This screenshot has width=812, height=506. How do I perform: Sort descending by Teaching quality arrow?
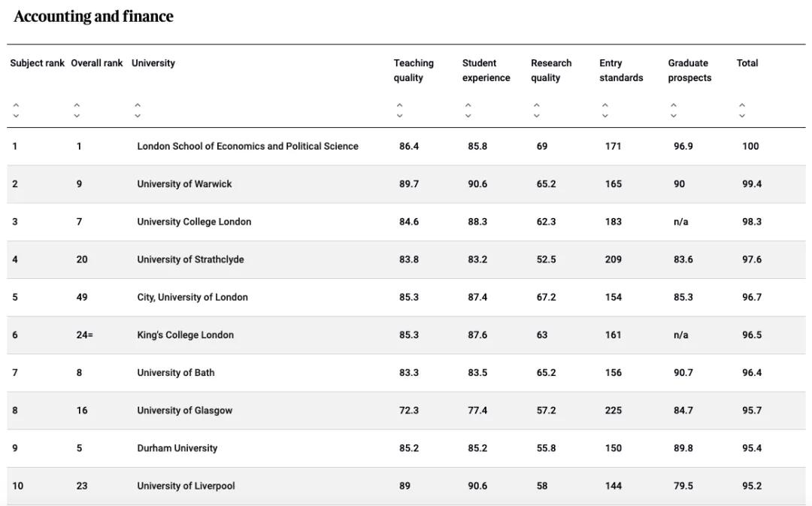[x=399, y=116]
